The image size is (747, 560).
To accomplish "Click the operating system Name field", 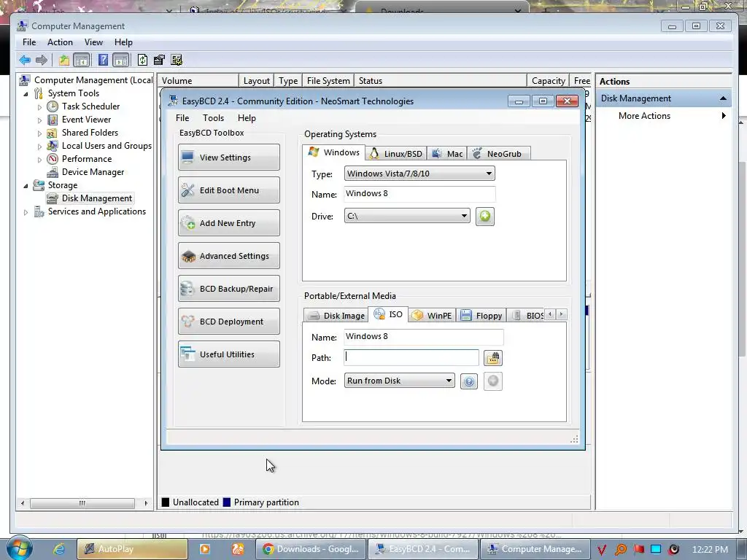I will pyautogui.click(x=419, y=194).
